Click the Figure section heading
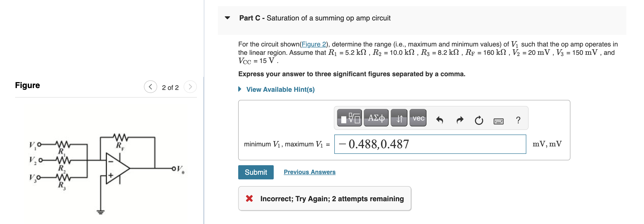The image size is (644, 224). point(27,85)
